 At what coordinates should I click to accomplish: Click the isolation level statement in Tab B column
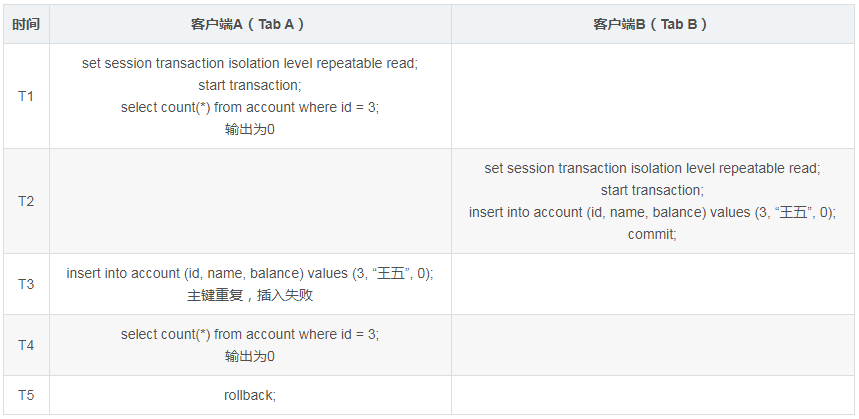pyautogui.click(x=652, y=168)
